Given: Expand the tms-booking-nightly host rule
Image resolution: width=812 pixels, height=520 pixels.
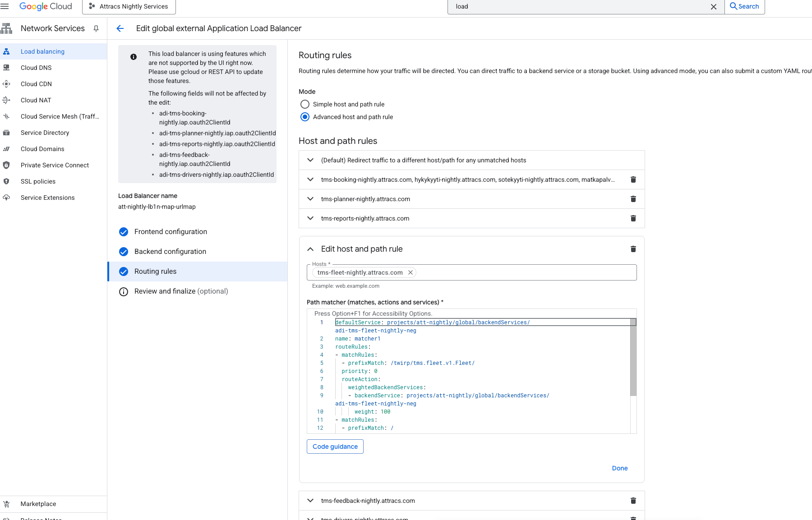Looking at the screenshot, I should pos(310,179).
